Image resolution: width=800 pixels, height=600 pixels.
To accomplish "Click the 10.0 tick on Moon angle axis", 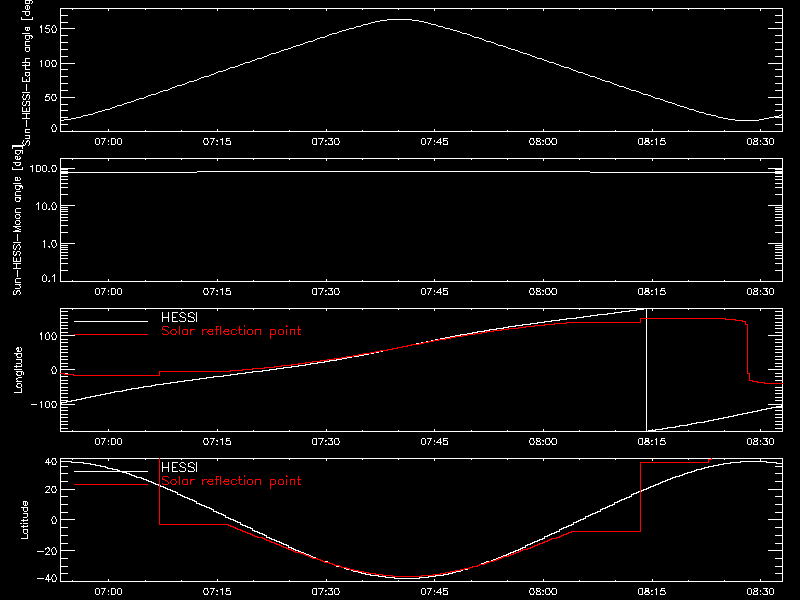I will 46,206.
